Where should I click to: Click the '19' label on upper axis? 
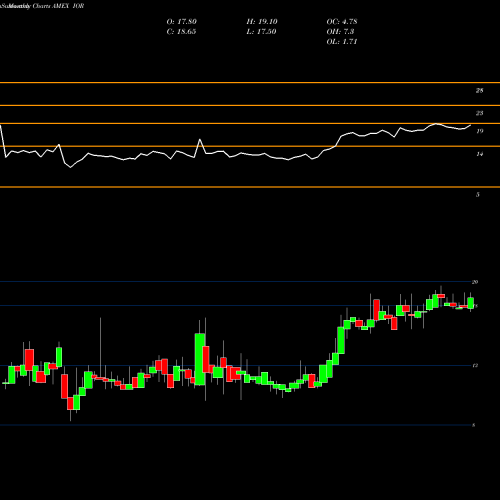tap(479, 131)
